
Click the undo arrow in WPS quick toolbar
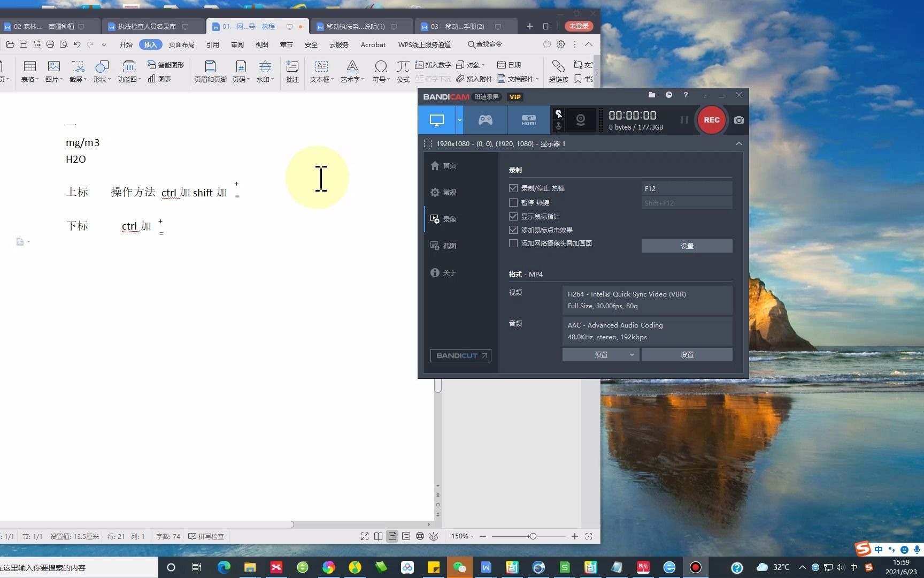coord(77,44)
